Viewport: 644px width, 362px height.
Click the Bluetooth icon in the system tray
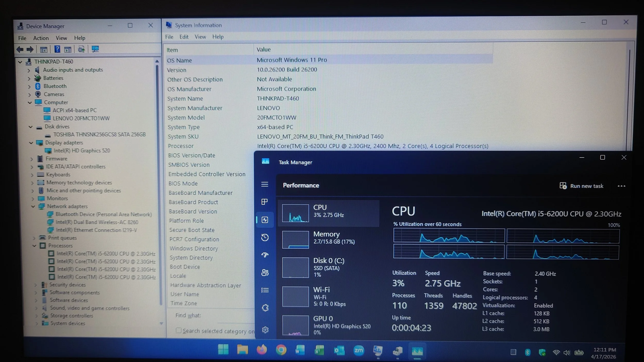[528, 352]
